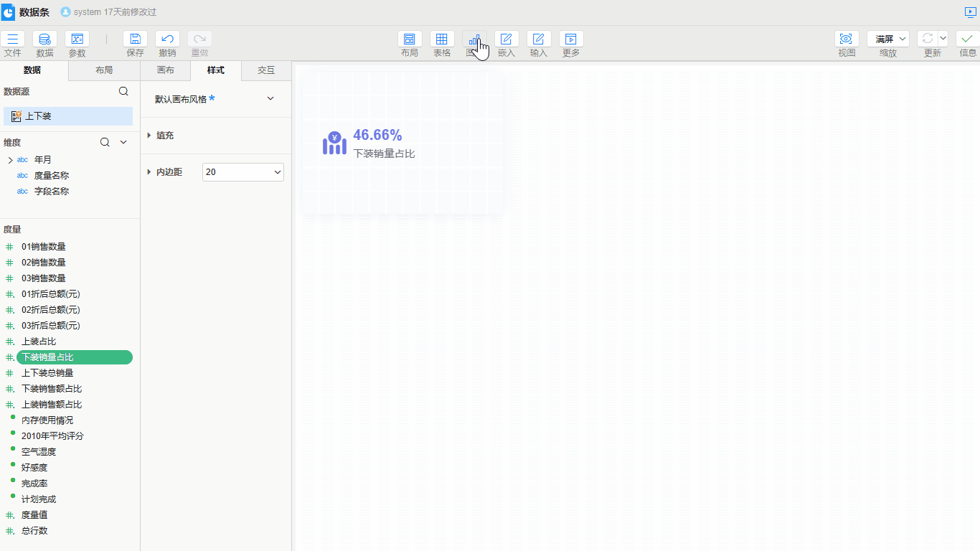Click the Save (保存) toolbar icon

click(x=135, y=39)
